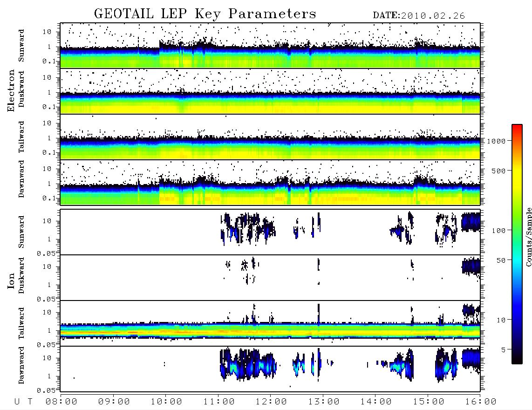Select the "13:00" time tick label

tap(324, 402)
